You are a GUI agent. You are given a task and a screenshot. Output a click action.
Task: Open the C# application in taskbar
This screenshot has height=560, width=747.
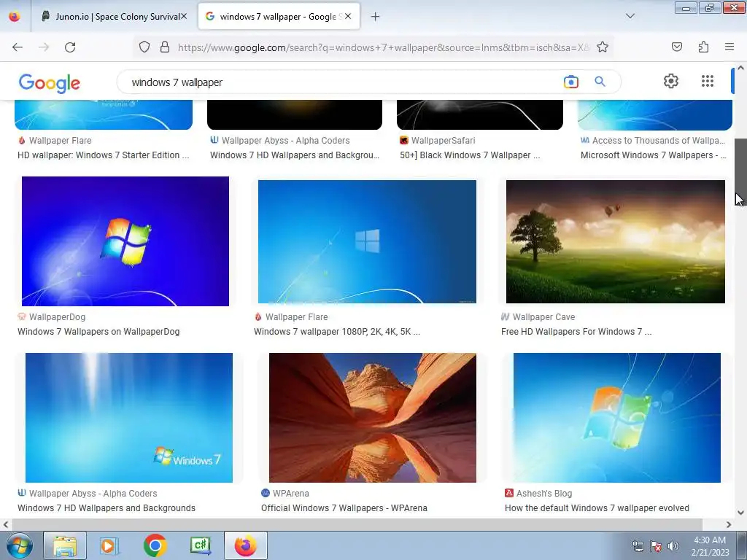201,545
